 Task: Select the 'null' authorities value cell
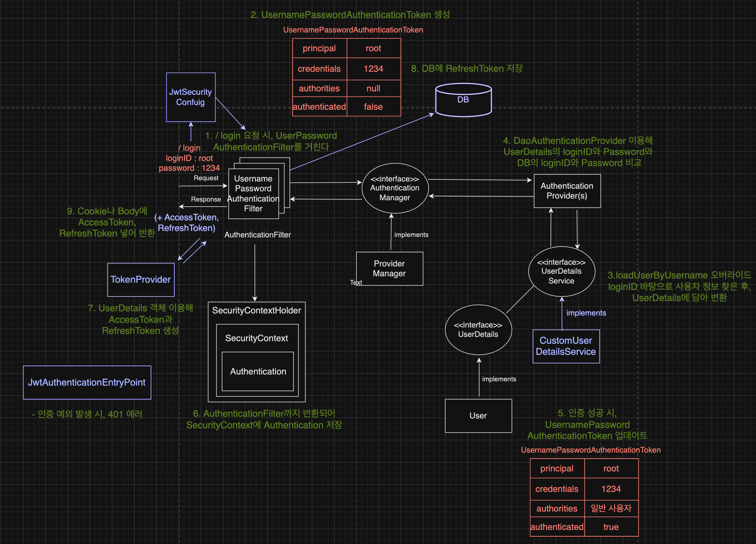[373, 88]
